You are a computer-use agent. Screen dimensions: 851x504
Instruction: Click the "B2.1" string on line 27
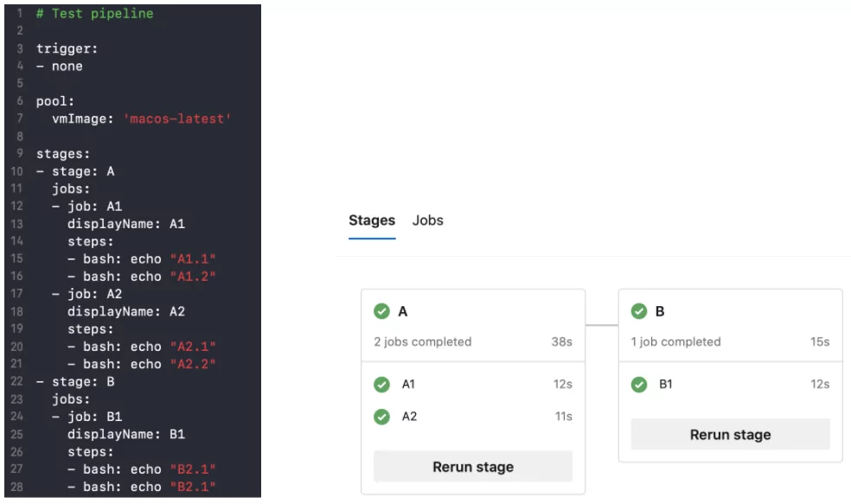(x=193, y=469)
